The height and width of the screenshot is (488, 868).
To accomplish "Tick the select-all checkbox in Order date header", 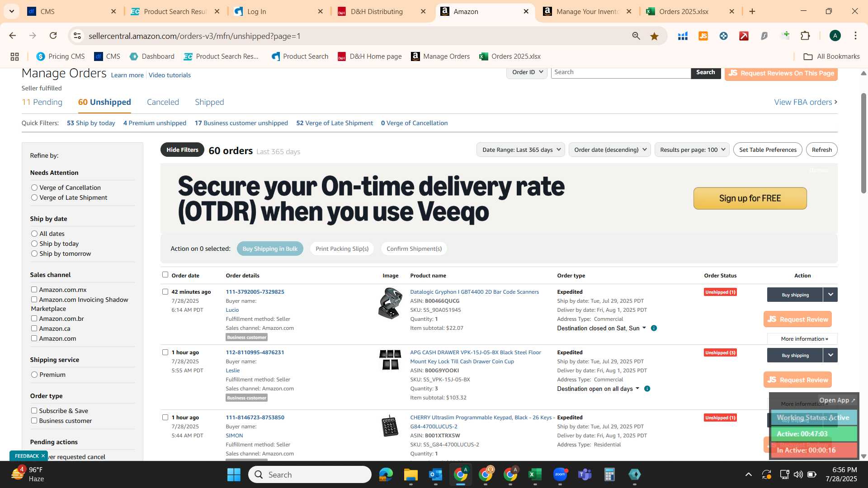I will [165, 275].
